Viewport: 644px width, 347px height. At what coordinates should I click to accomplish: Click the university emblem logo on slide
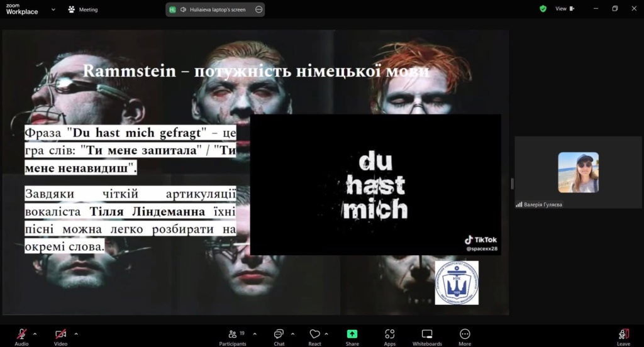457,283
